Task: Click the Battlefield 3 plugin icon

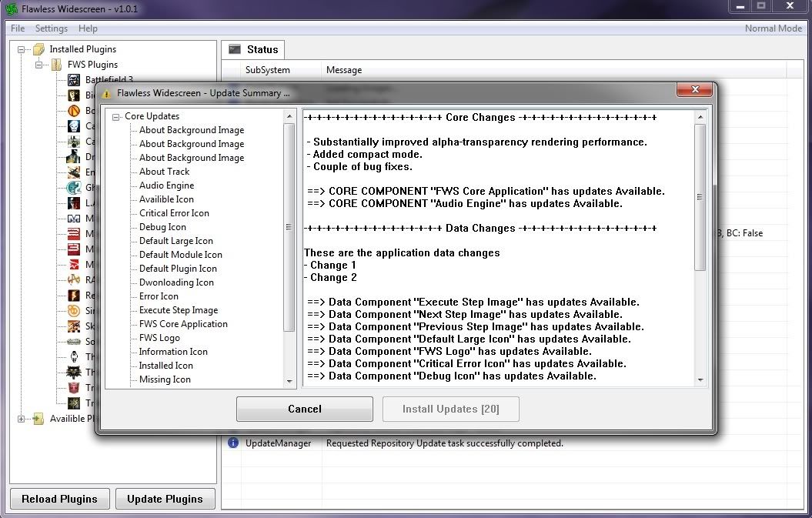Action: point(74,80)
